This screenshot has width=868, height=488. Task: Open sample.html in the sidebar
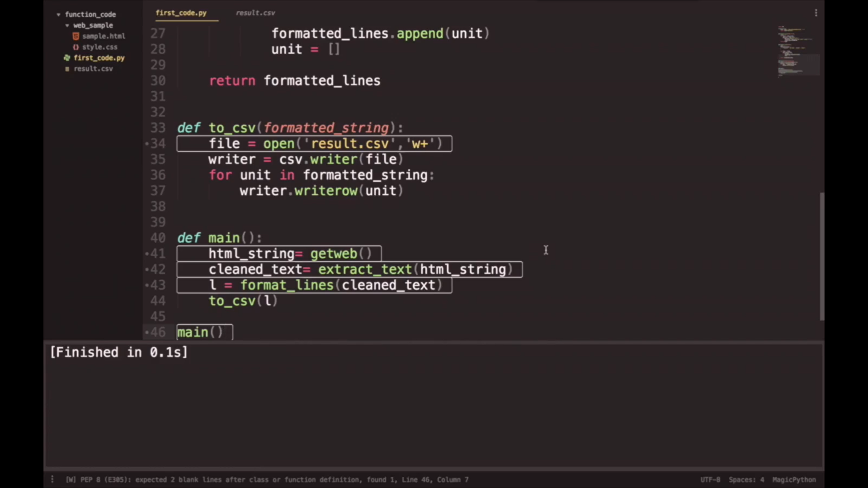click(104, 36)
